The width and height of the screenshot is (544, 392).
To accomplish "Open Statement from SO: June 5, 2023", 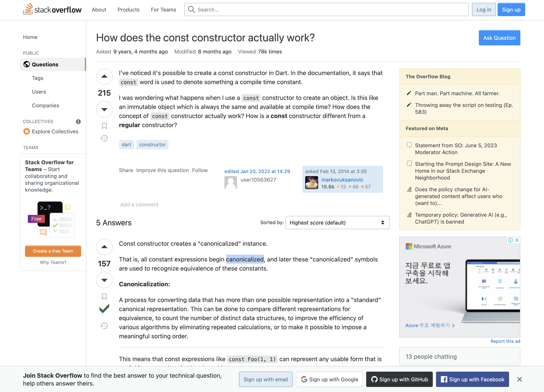I will (456, 149).
